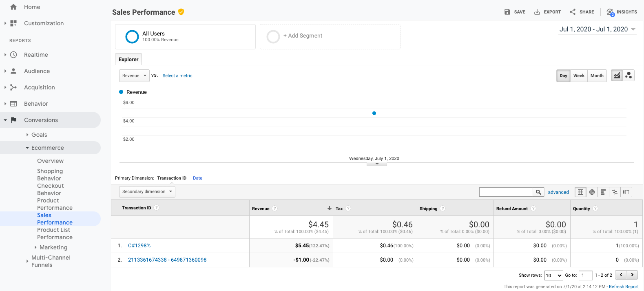Expand the Marketing section
Viewport: 644px width, 291px height.
pos(35,247)
